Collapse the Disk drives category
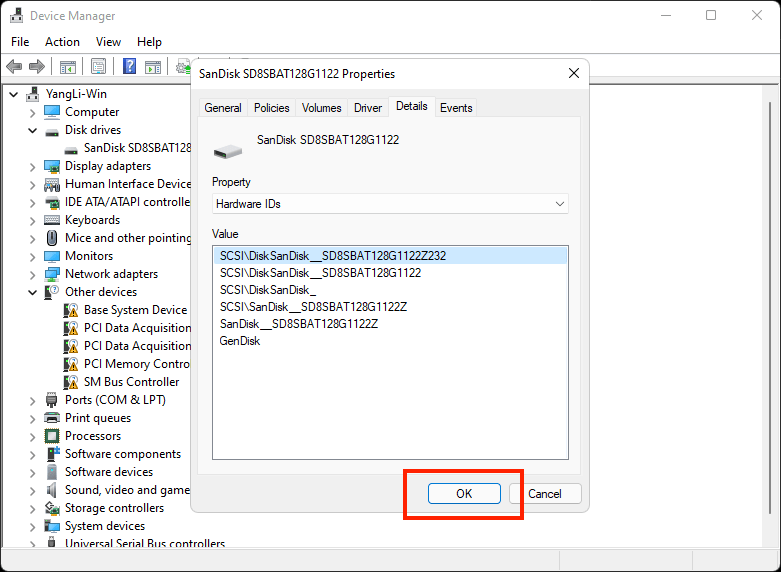Viewport: 781px width, 572px height. click(x=32, y=131)
